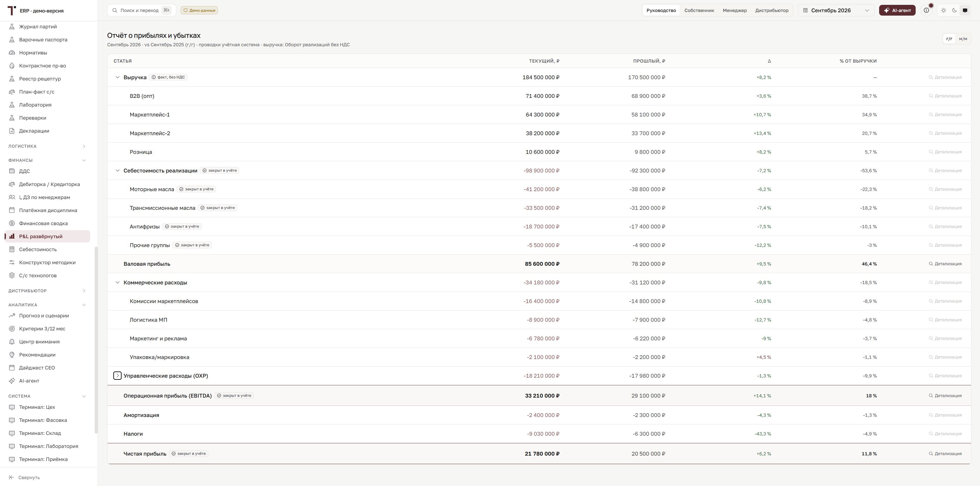Switch to light theme sun icon
The width and height of the screenshot is (980, 486).
pyautogui.click(x=943, y=10)
